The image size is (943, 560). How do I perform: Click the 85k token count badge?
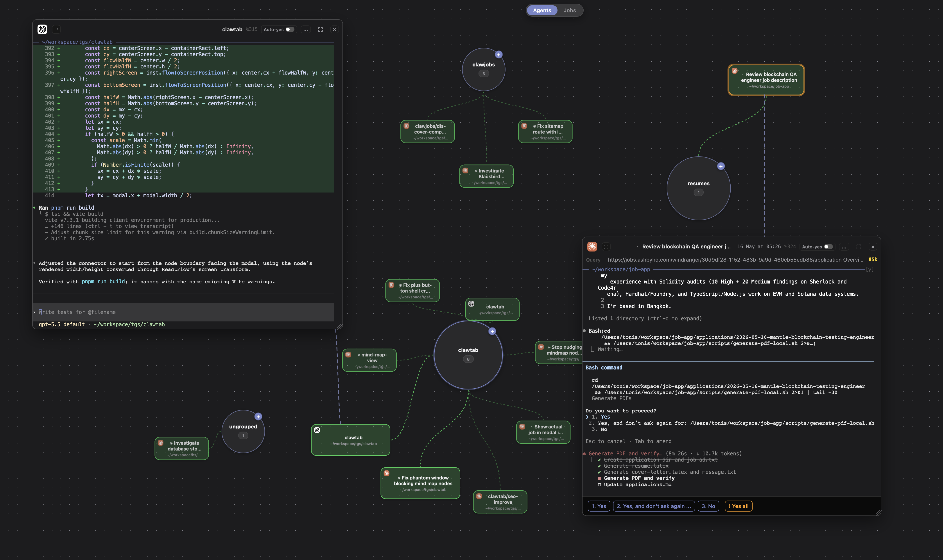click(872, 260)
